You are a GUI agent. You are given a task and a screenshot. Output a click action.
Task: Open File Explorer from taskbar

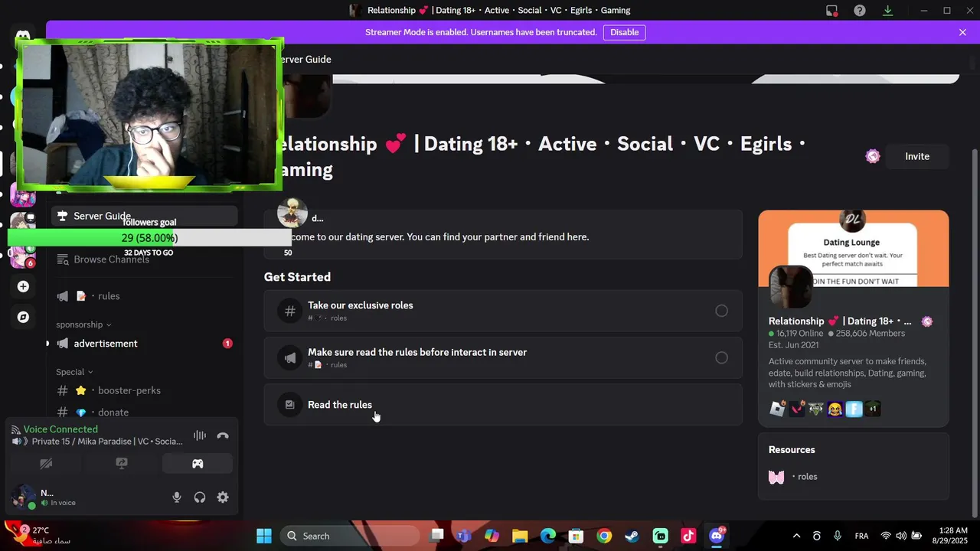tap(520, 536)
